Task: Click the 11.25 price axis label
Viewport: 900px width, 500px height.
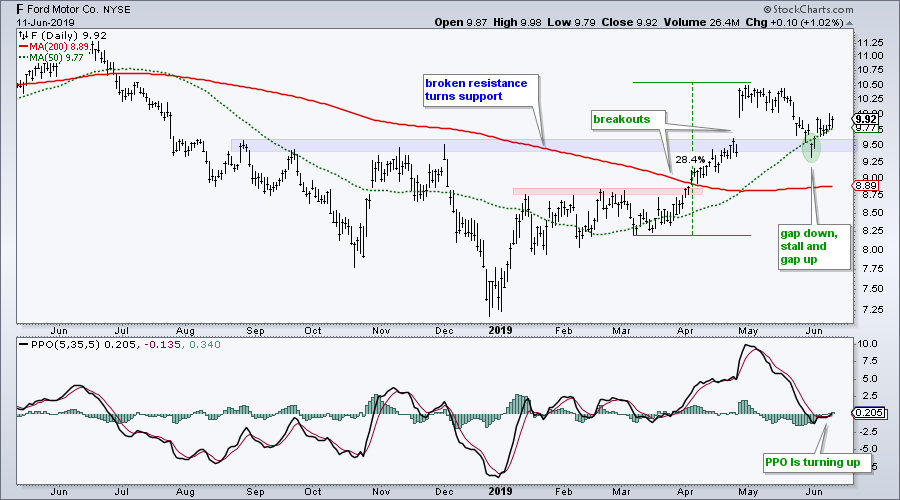Action: pyautogui.click(x=869, y=43)
